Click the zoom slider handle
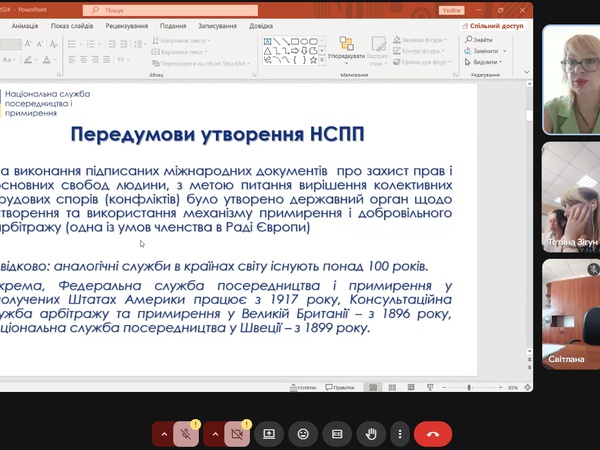The width and height of the screenshot is (600, 450). pos(469,388)
